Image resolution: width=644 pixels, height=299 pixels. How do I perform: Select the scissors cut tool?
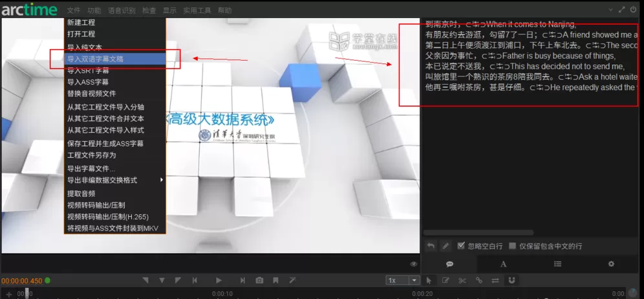[462, 280]
